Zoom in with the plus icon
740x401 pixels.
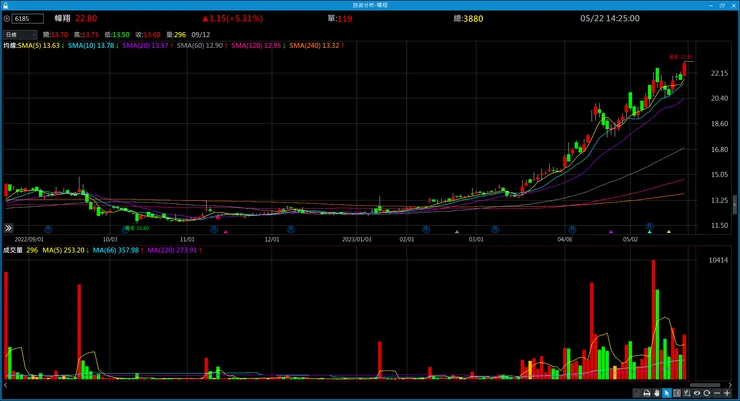click(x=727, y=393)
